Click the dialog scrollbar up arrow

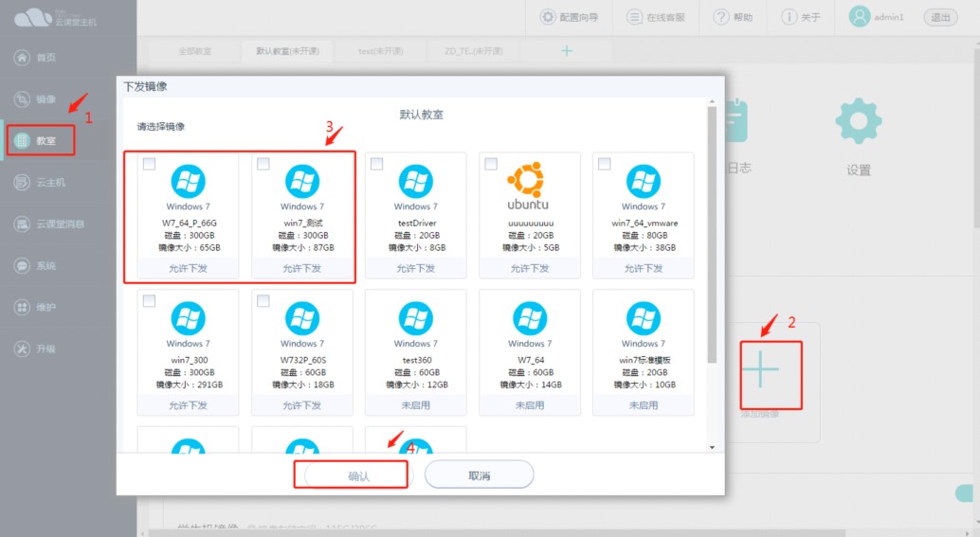click(712, 101)
